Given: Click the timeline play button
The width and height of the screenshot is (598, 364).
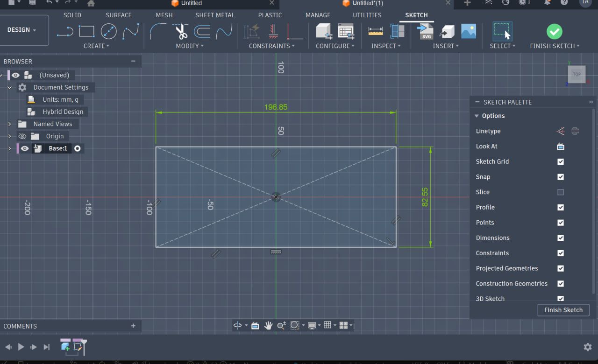Looking at the screenshot, I should coord(21,347).
